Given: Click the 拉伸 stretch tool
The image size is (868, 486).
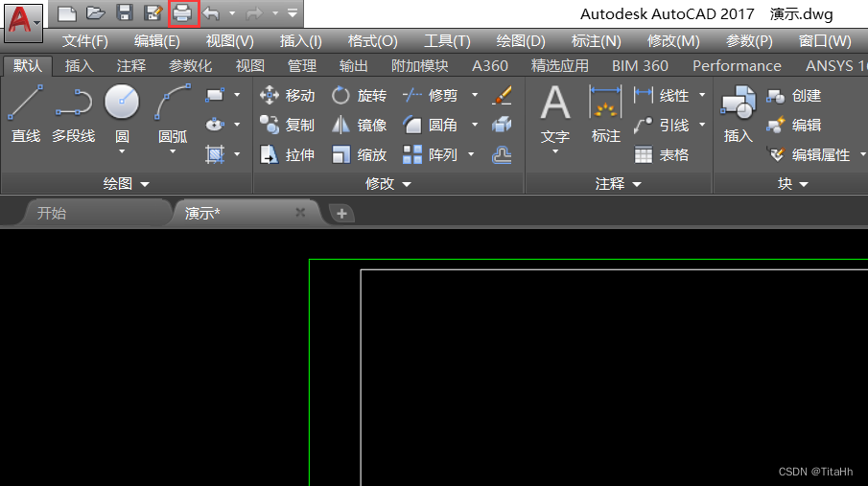Looking at the screenshot, I should coord(288,155).
